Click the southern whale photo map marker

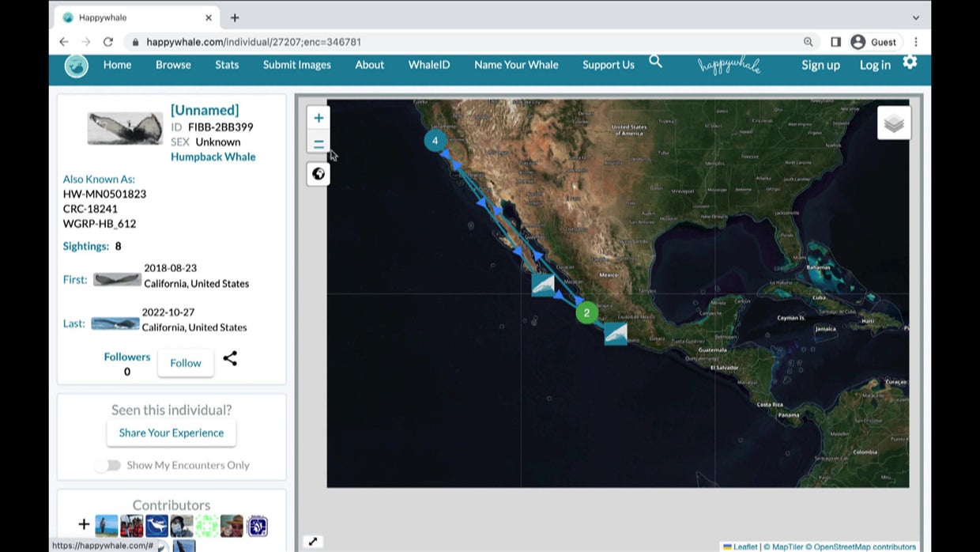tap(616, 334)
